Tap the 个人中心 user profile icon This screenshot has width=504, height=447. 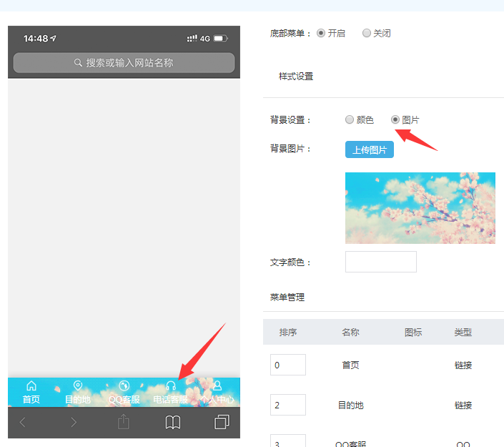coord(217,386)
